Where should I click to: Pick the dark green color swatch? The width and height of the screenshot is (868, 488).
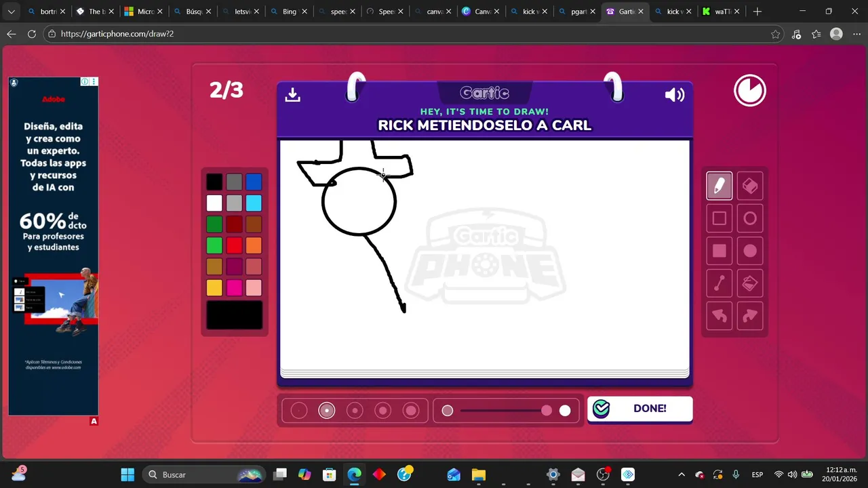pyautogui.click(x=214, y=224)
